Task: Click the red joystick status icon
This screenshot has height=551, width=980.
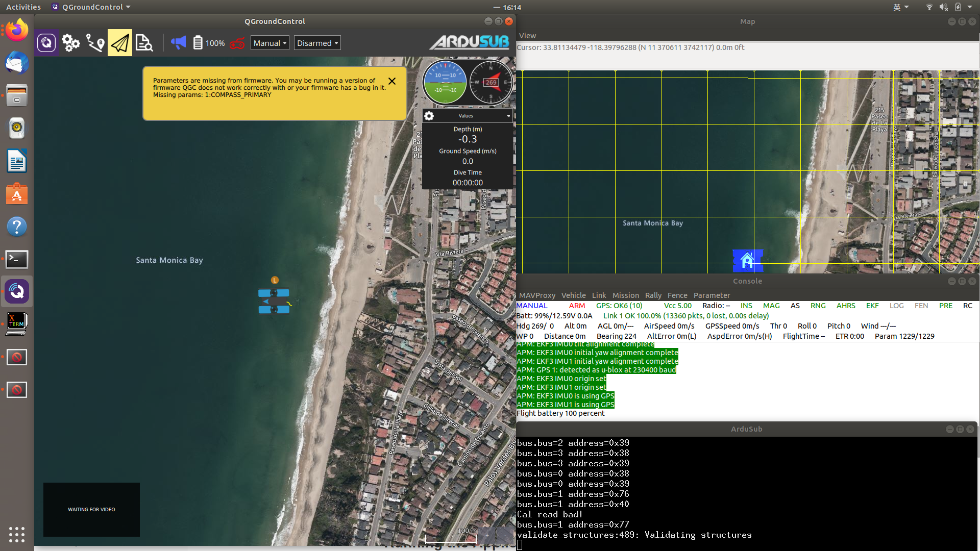Action: (x=237, y=43)
